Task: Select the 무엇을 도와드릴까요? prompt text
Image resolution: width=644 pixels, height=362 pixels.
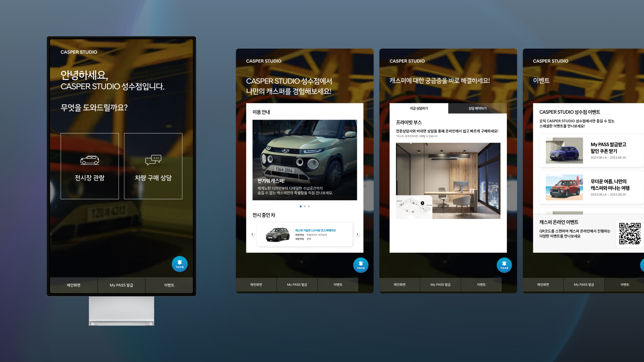Action: point(94,108)
